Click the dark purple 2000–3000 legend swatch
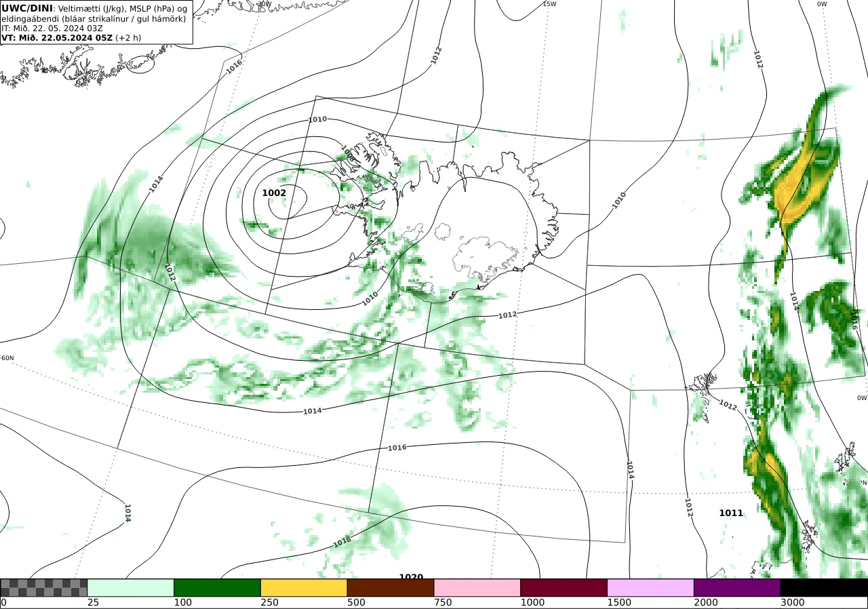 pos(737,587)
